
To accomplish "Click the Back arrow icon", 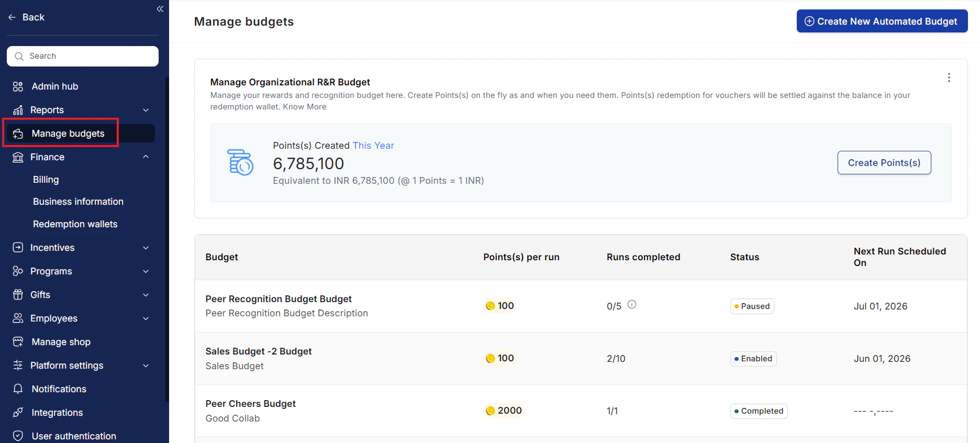I will coord(12,17).
